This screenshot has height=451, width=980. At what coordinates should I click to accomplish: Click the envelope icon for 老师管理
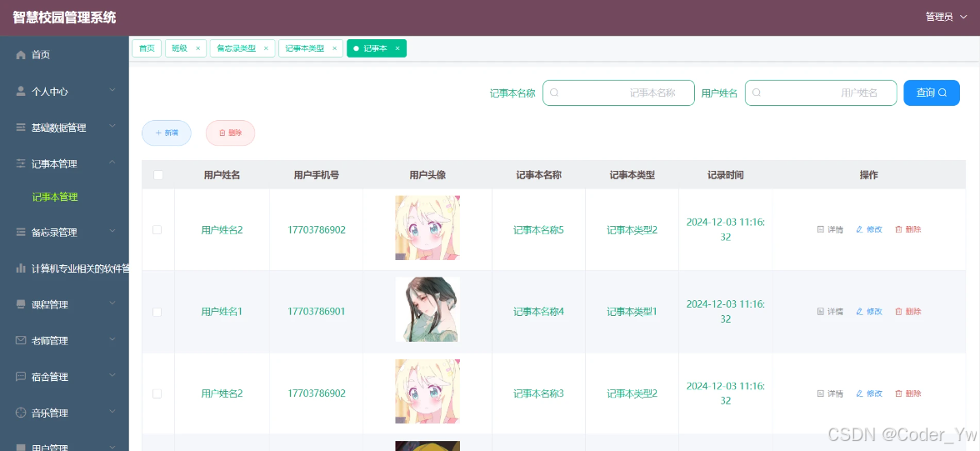21,341
